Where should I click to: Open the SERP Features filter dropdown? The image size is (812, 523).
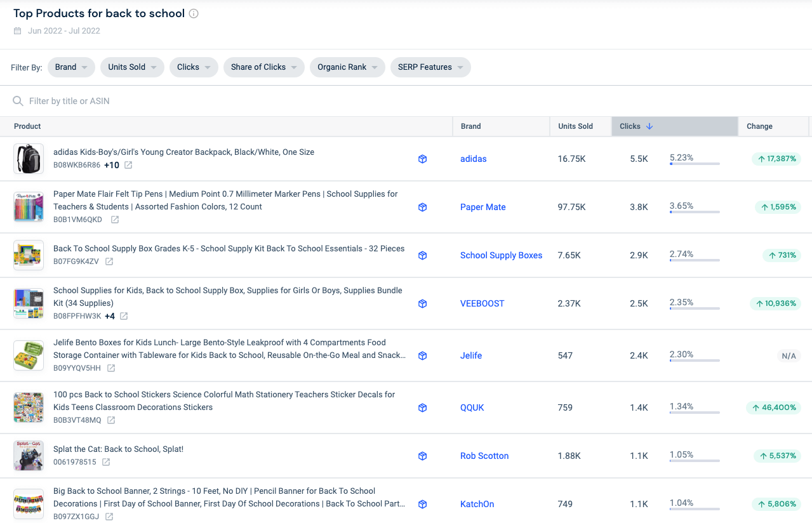(x=430, y=67)
